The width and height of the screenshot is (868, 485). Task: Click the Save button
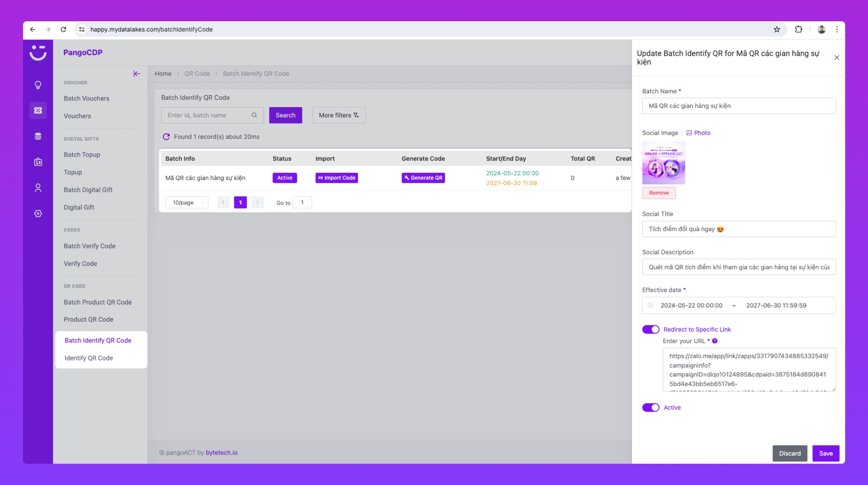pyautogui.click(x=826, y=453)
